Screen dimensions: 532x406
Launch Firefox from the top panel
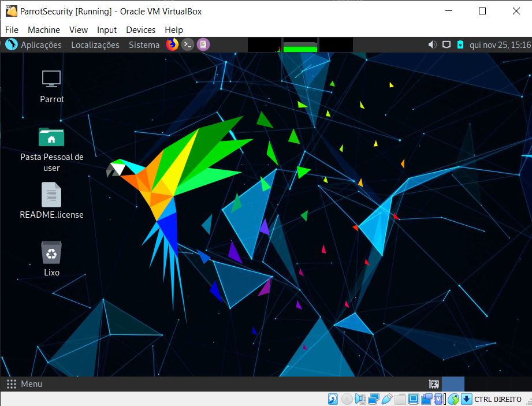tap(172, 44)
